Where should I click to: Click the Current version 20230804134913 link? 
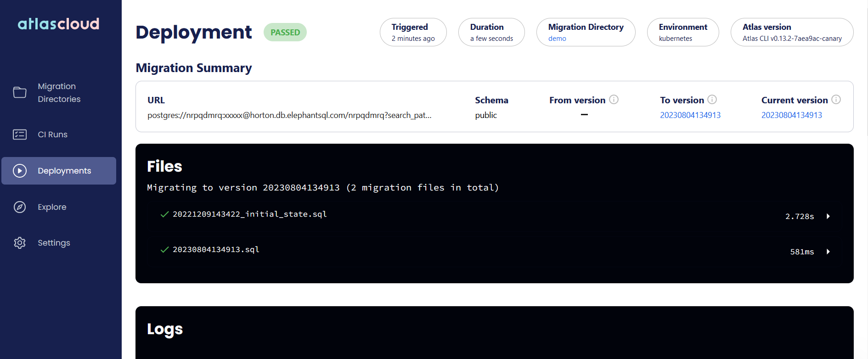click(792, 115)
